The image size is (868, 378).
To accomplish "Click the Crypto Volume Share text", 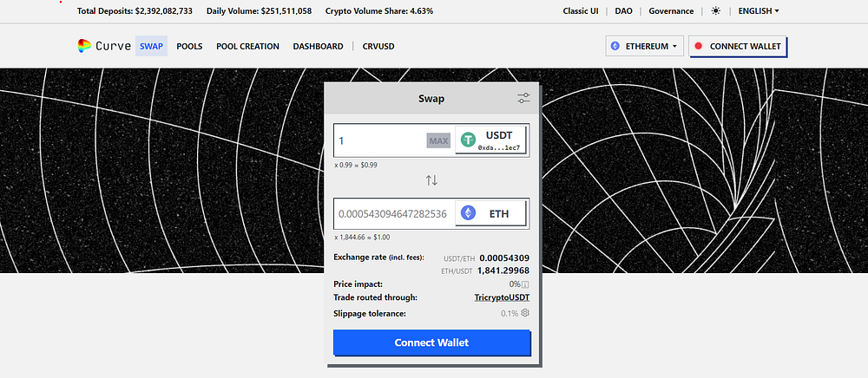I will pyautogui.click(x=379, y=11).
